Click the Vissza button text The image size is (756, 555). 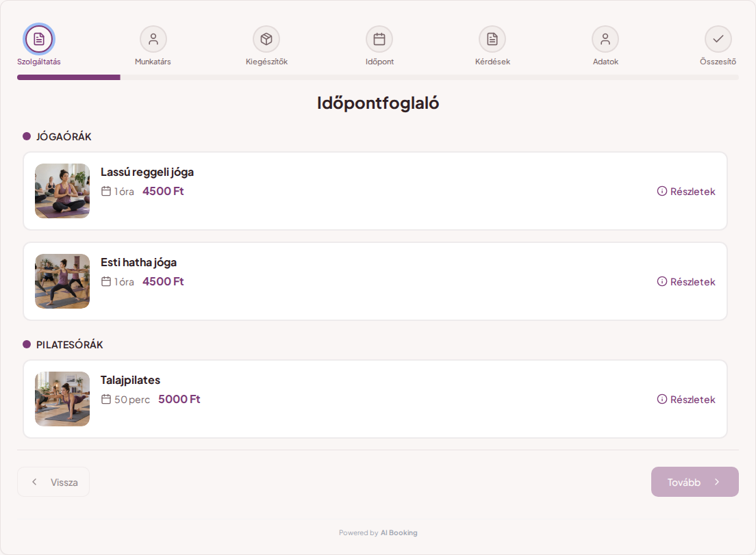(x=64, y=482)
